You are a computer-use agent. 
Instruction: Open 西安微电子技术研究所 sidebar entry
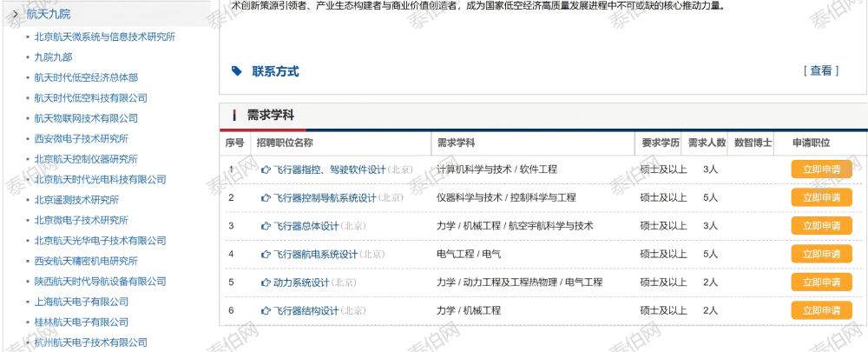pos(81,139)
